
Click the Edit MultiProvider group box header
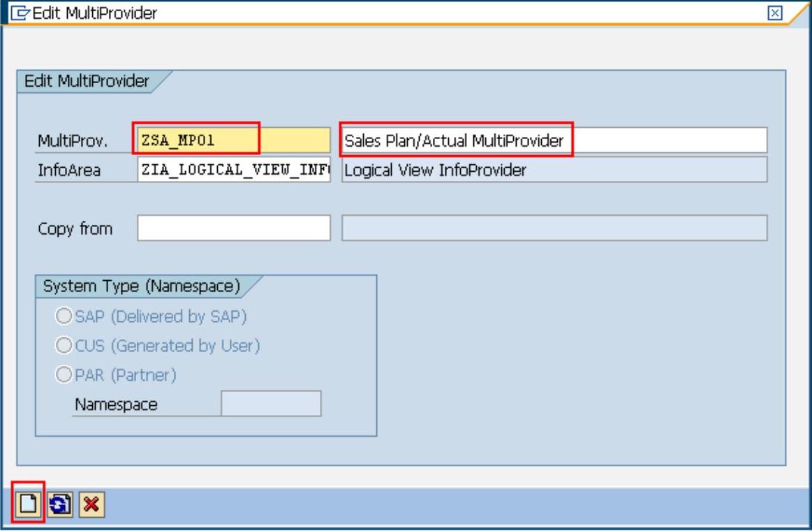(x=87, y=81)
